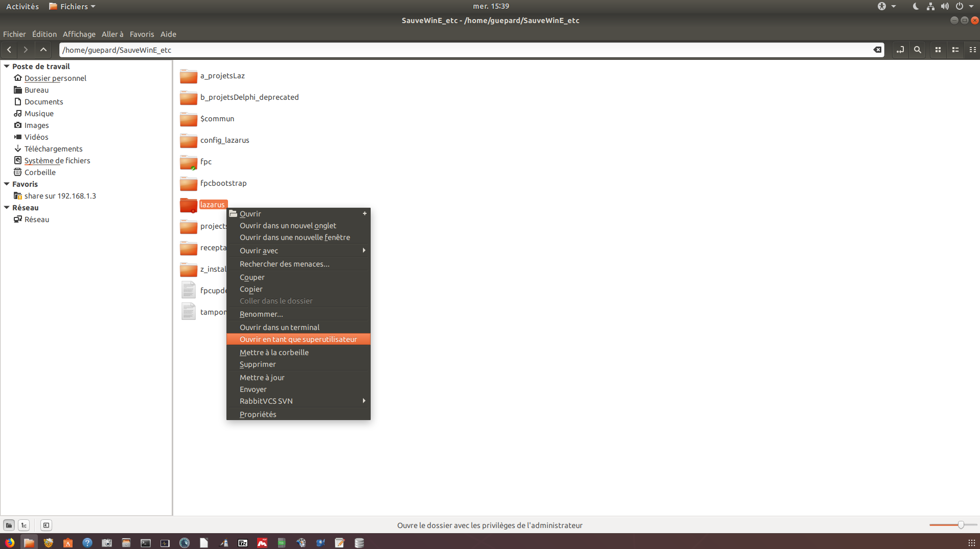Select the b_projetsDelphi_deprecated folder icon

[188, 98]
